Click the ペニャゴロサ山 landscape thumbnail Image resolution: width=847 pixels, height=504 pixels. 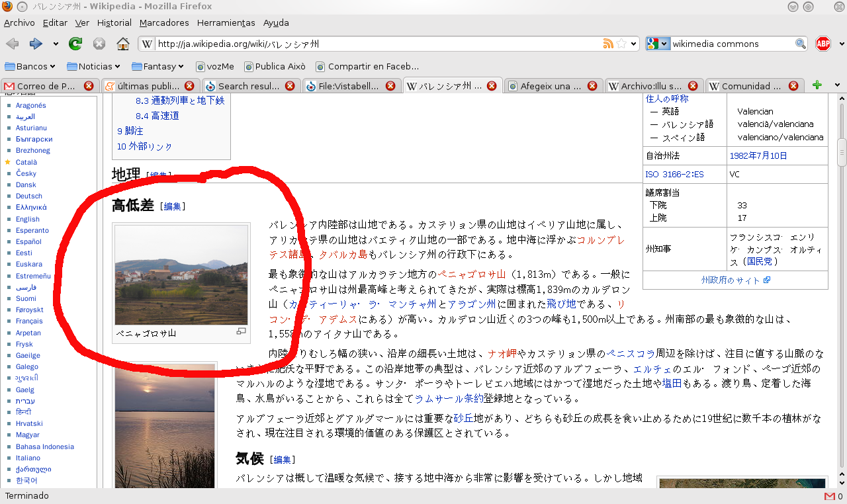[x=181, y=274]
